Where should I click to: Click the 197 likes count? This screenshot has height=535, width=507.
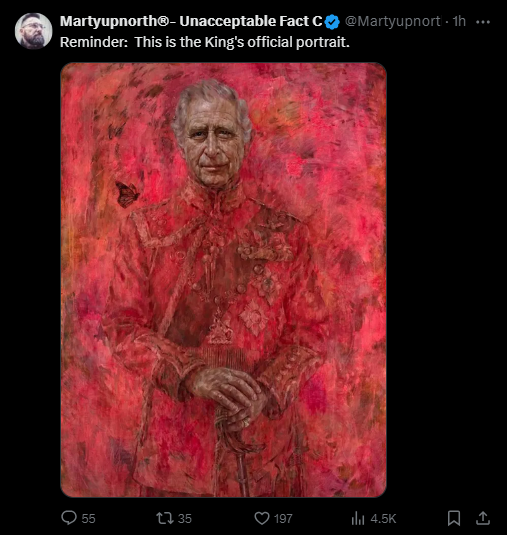283,519
